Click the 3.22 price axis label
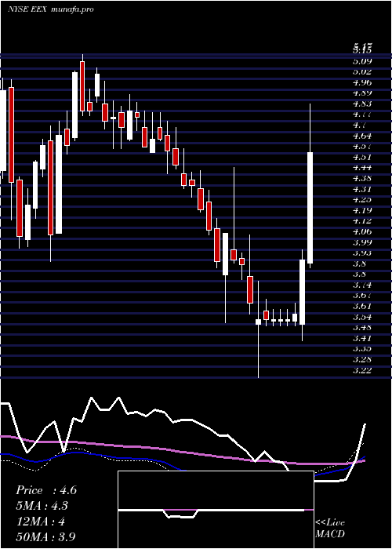This screenshot has width=392, height=549. 362,370
